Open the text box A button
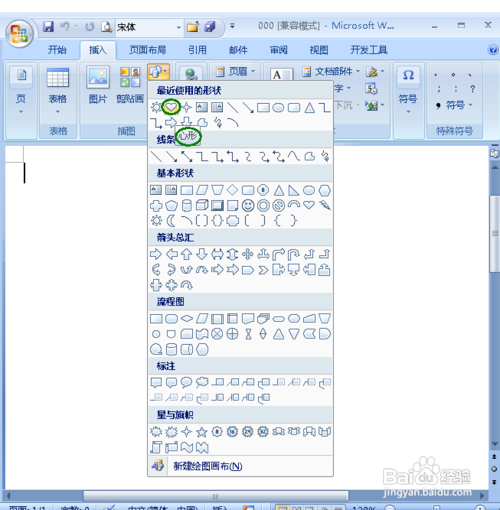Viewport: 500px width, 510px height. (x=281, y=74)
